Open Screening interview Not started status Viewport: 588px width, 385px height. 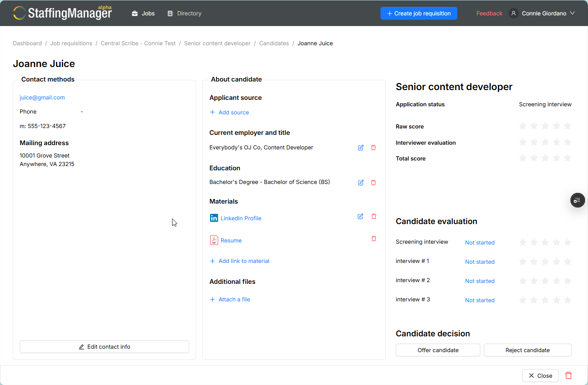tap(480, 242)
